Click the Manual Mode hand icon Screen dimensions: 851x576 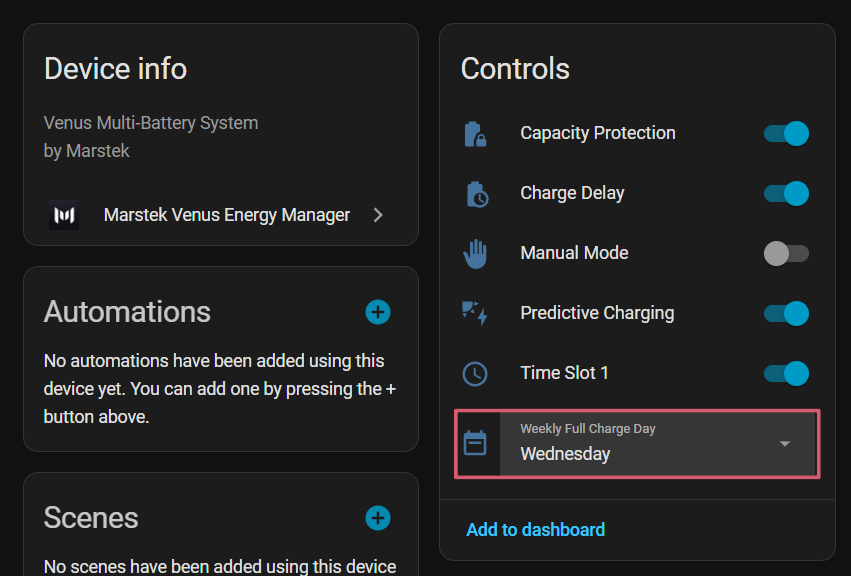point(475,254)
